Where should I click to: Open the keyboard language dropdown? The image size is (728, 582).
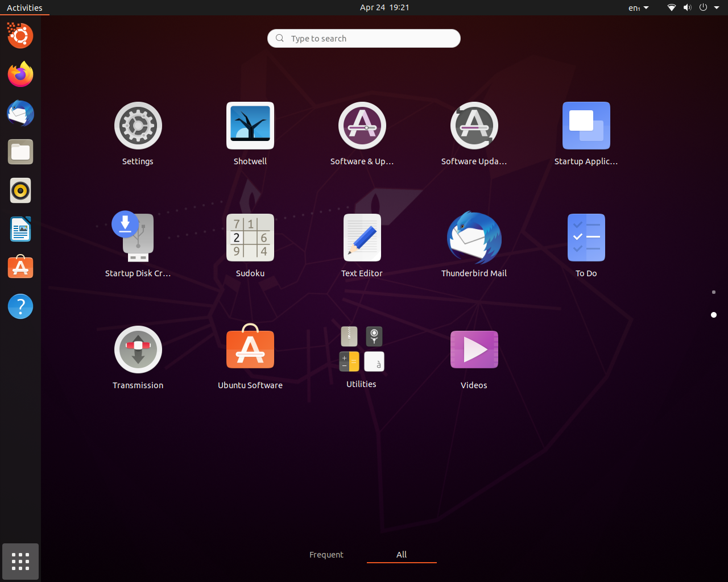(x=638, y=7)
